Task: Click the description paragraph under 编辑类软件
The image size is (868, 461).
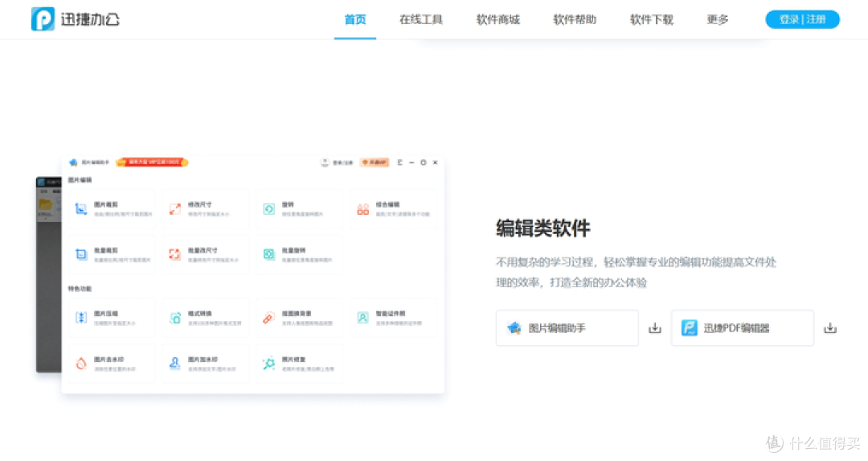Action: click(636, 272)
